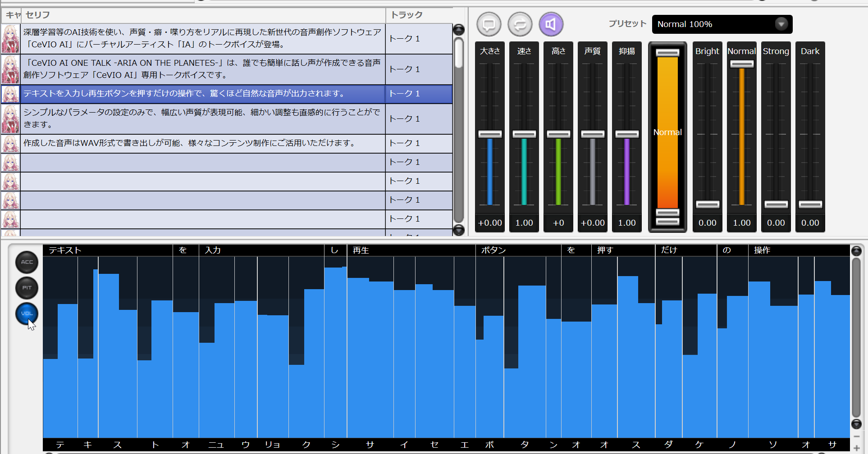Toggle the purple speaker icon button

click(551, 24)
